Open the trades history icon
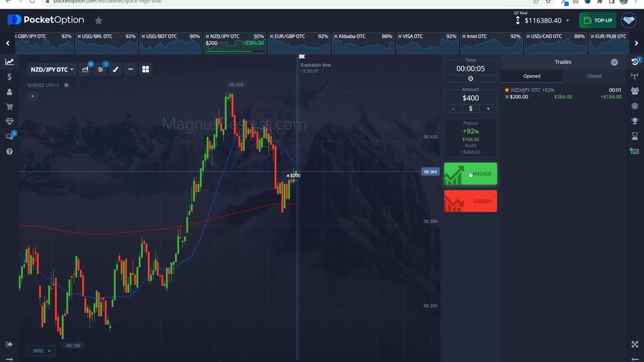644x362 pixels. pyautogui.click(x=635, y=61)
